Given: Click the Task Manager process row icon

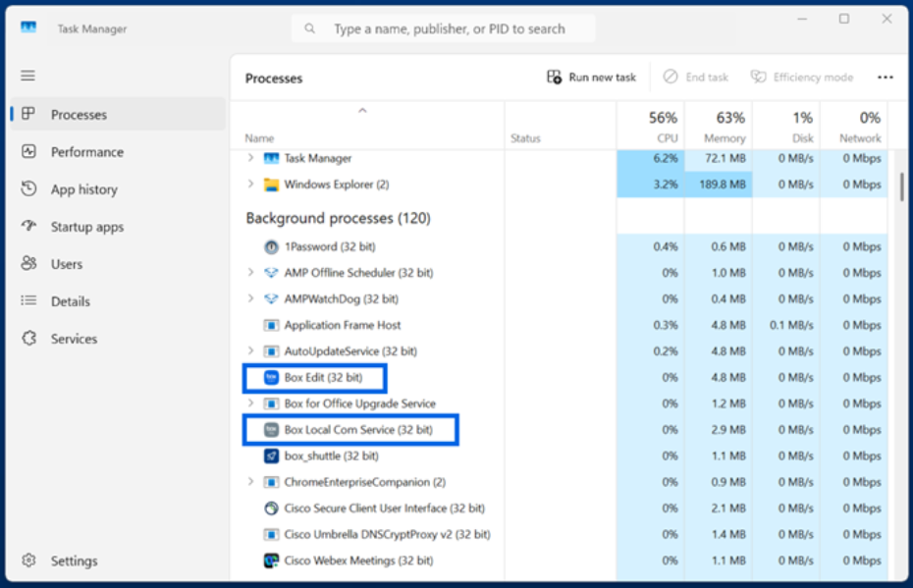Looking at the screenshot, I should [x=271, y=158].
